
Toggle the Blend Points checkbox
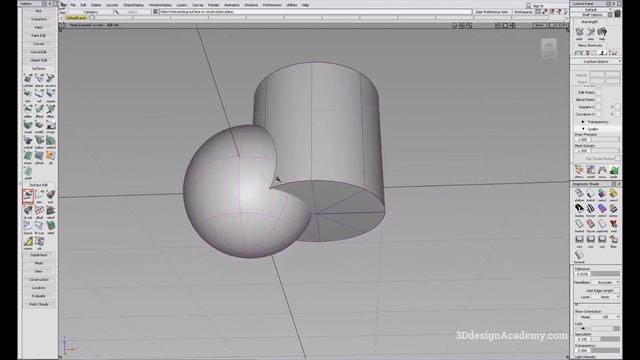tap(598, 100)
